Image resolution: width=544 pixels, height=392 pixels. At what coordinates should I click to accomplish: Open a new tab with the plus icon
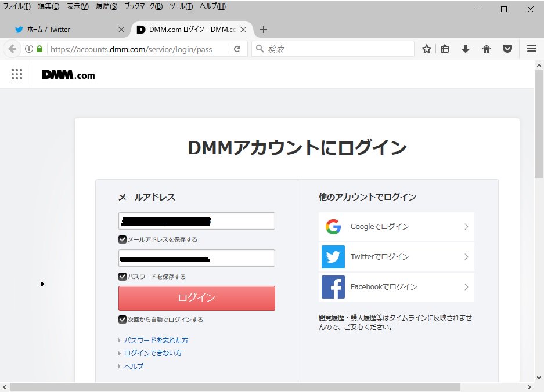[x=264, y=30]
